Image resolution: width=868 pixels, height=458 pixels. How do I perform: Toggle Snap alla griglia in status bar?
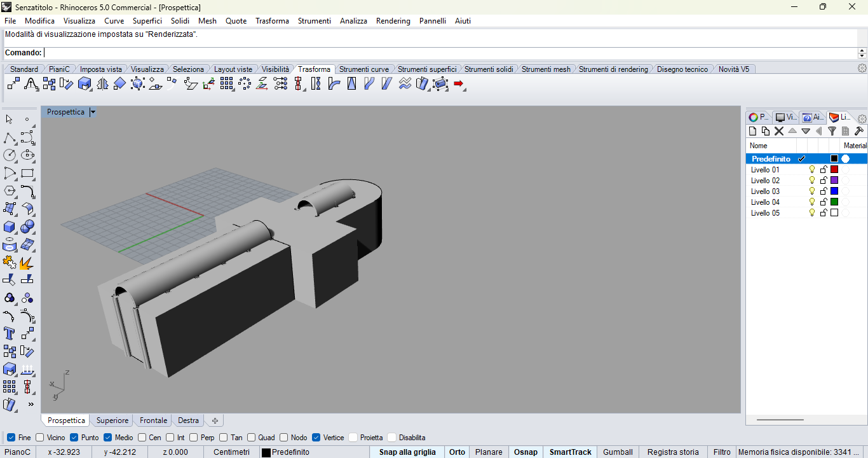407,452
